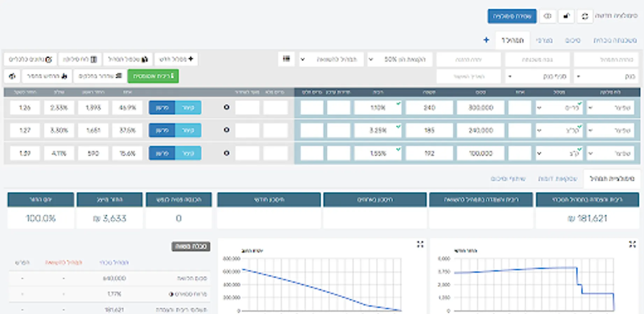Click the 800,000 amount input field
644x314 pixels.
pyautogui.click(x=480, y=108)
